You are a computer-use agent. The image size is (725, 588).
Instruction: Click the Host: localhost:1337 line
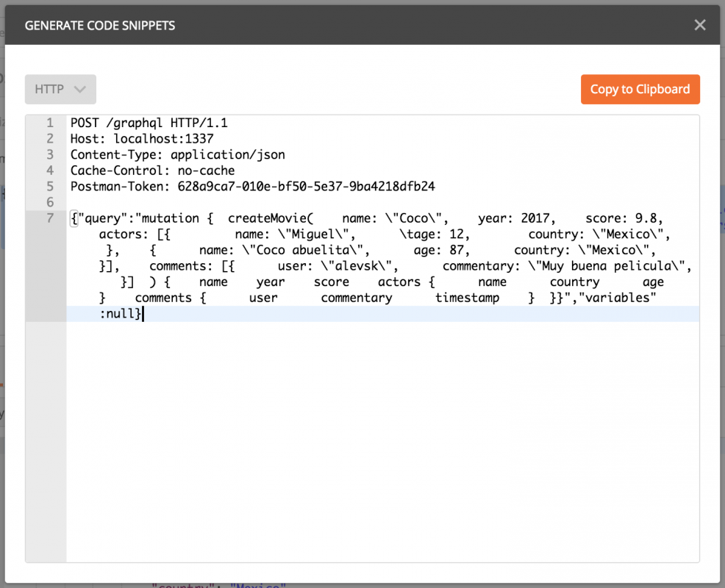click(x=142, y=138)
